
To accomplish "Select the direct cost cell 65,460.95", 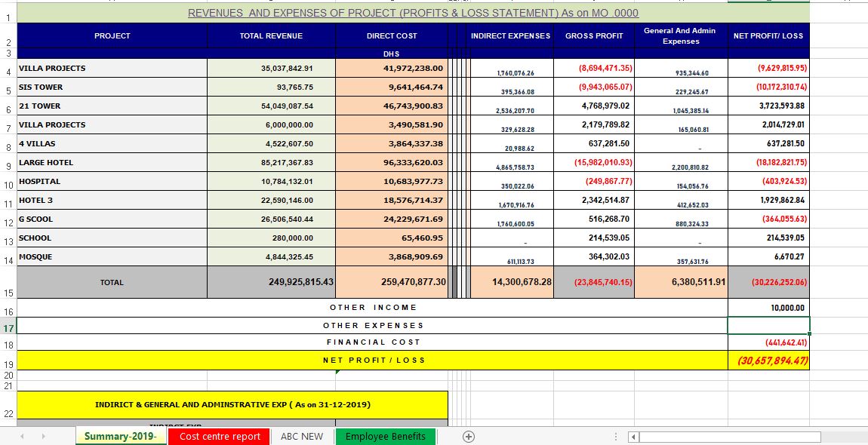I will (x=392, y=238).
